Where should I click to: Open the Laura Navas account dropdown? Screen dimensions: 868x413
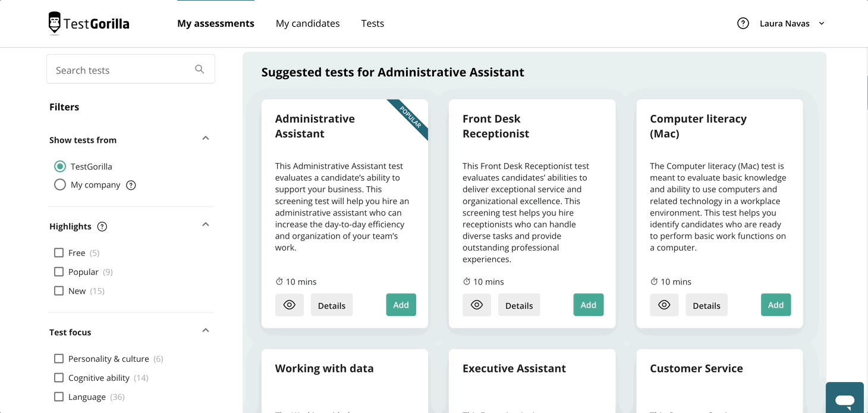(x=792, y=23)
